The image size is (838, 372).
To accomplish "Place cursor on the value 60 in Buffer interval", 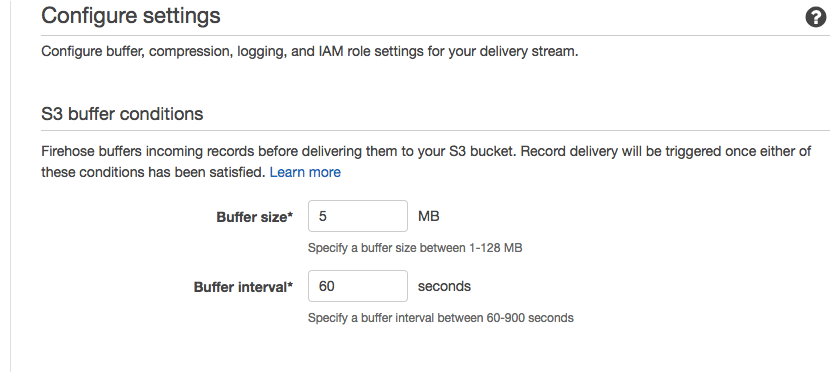I will click(327, 286).
